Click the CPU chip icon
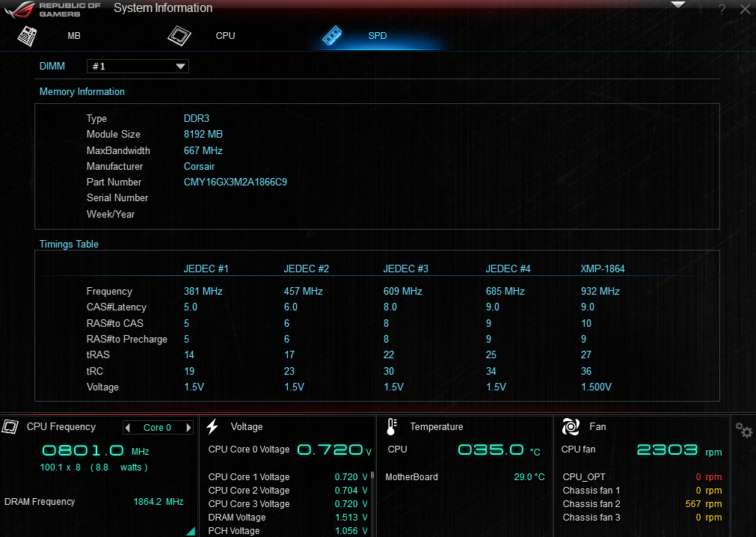 pyautogui.click(x=179, y=36)
